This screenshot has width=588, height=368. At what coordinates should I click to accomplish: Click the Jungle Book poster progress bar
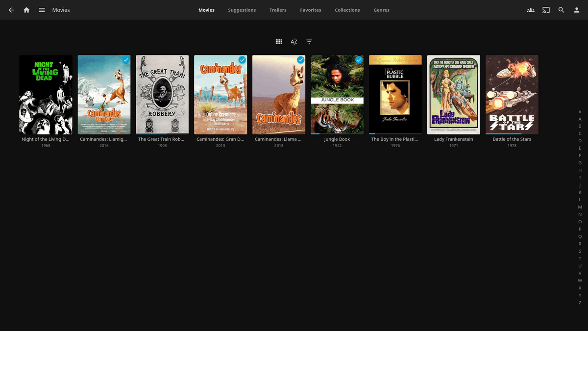click(337, 133)
